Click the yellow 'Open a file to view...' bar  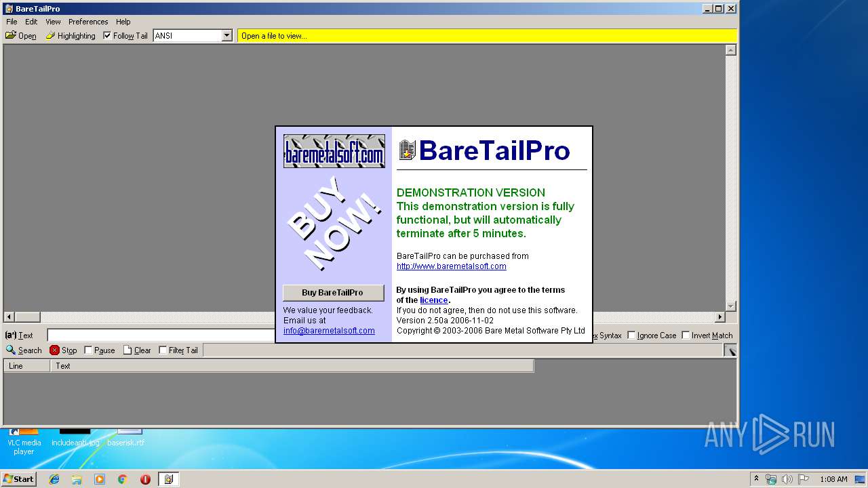tap(487, 36)
